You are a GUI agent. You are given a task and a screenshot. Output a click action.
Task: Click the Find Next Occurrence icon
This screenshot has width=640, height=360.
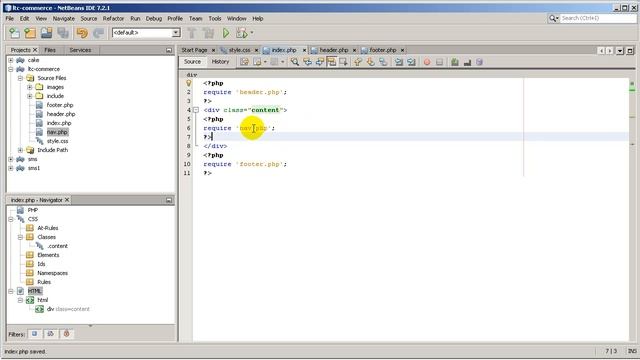point(319,62)
